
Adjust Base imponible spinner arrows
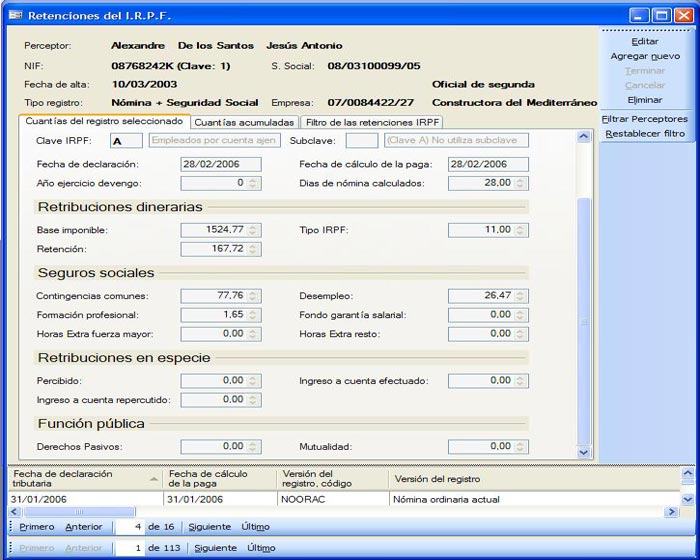pyautogui.click(x=254, y=230)
